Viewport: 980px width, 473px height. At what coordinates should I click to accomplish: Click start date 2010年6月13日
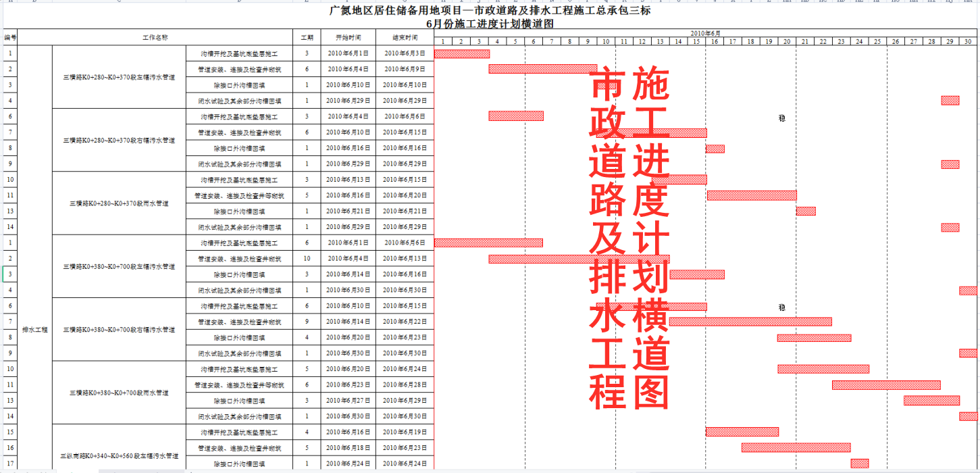(349, 180)
